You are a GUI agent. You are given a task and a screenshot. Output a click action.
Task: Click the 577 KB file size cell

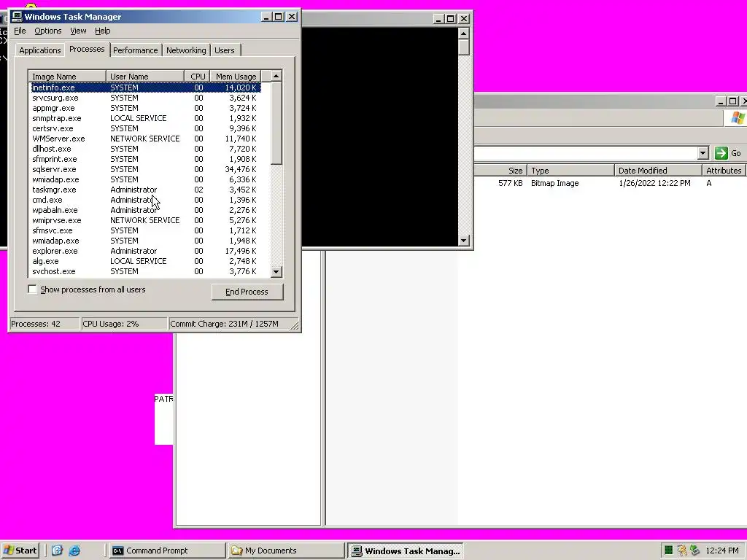pyautogui.click(x=510, y=183)
